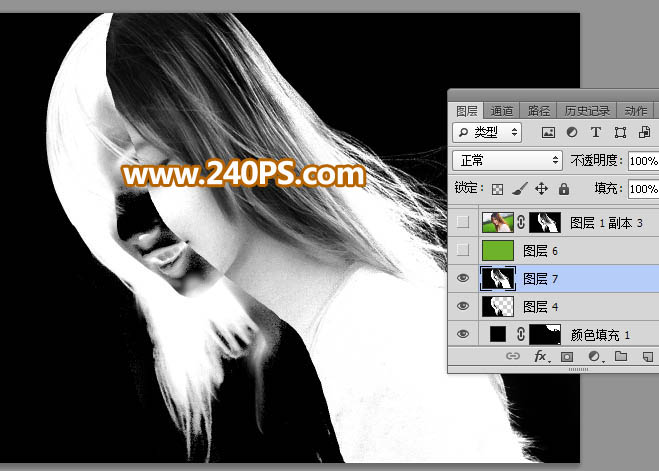
Task: Switch to the 路径 tab
Action: pyautogui.click(x=538, y=111)
